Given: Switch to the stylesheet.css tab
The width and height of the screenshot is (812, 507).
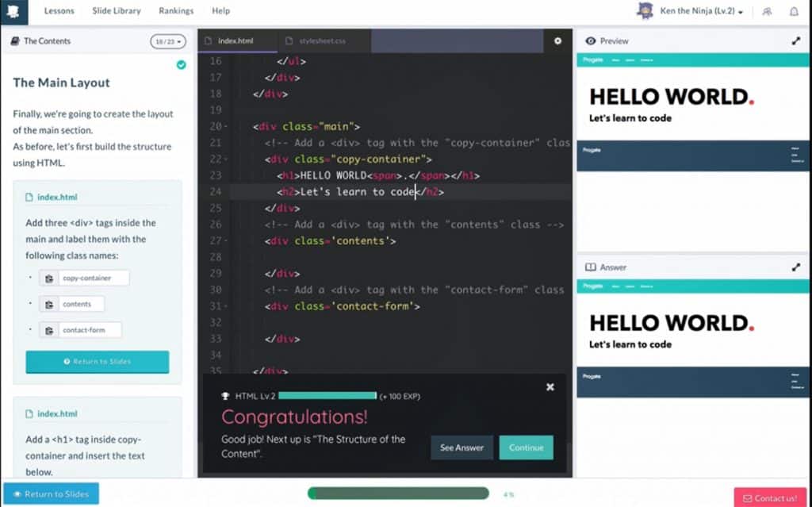Looking at the screenshot, I should click(x=322, y=40).
